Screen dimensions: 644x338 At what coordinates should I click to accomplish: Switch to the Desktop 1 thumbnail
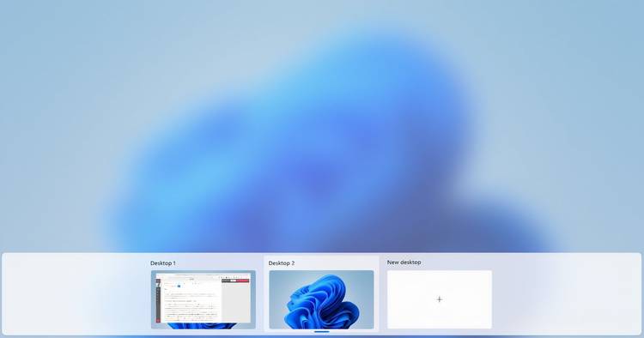(204, 299)
